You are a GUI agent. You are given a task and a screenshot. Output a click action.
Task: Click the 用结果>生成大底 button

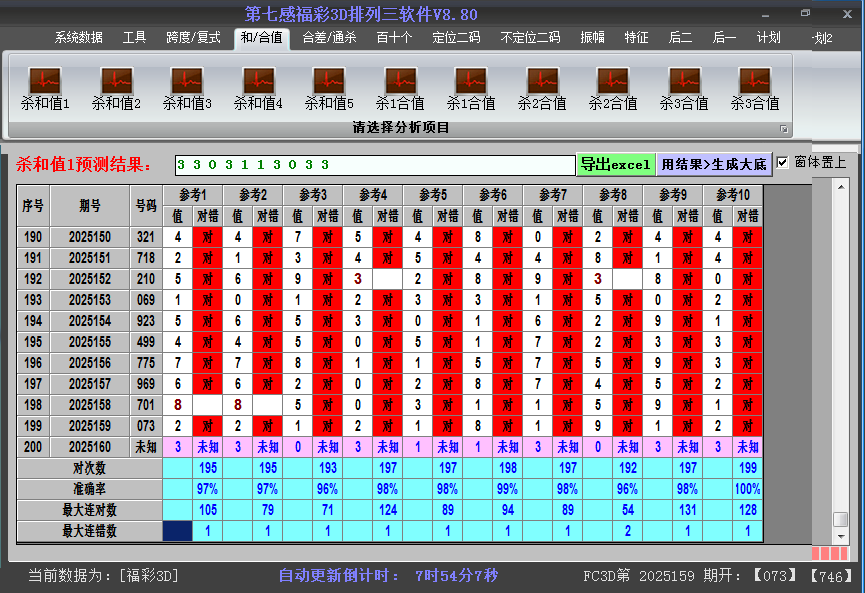714,164
